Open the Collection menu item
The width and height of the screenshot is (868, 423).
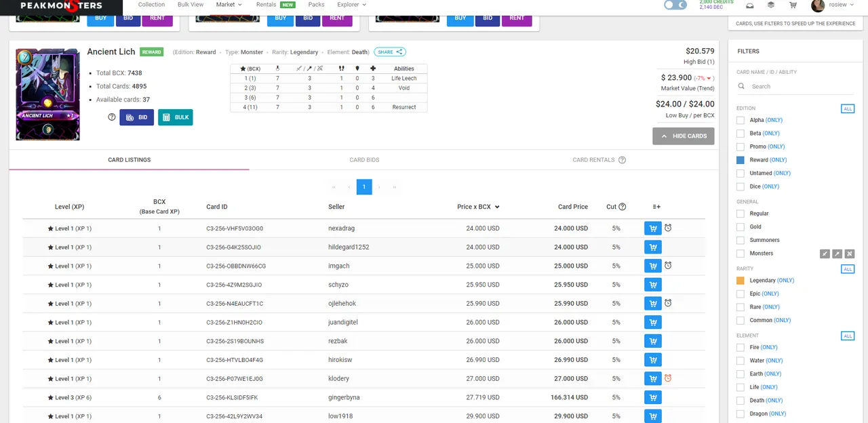coord(151,5)
